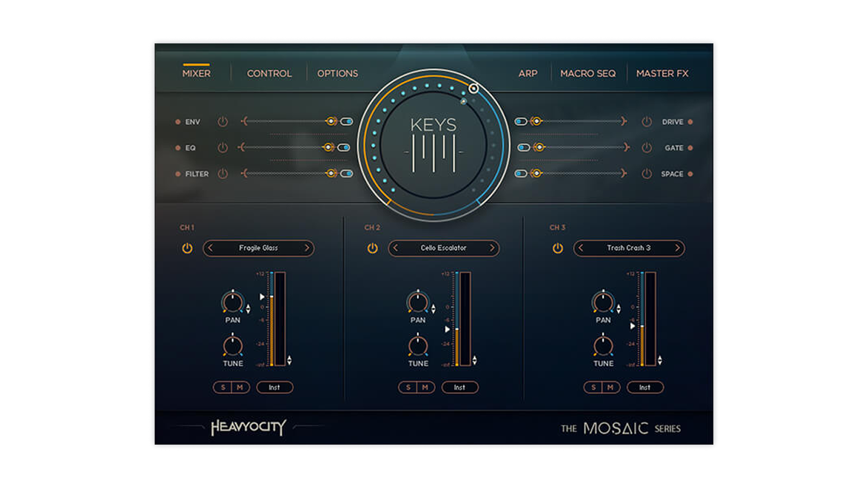Viewport: 868px width, 488px height.
Task: Next sound arrow after Fragile Glass
Action: point(307,248)
